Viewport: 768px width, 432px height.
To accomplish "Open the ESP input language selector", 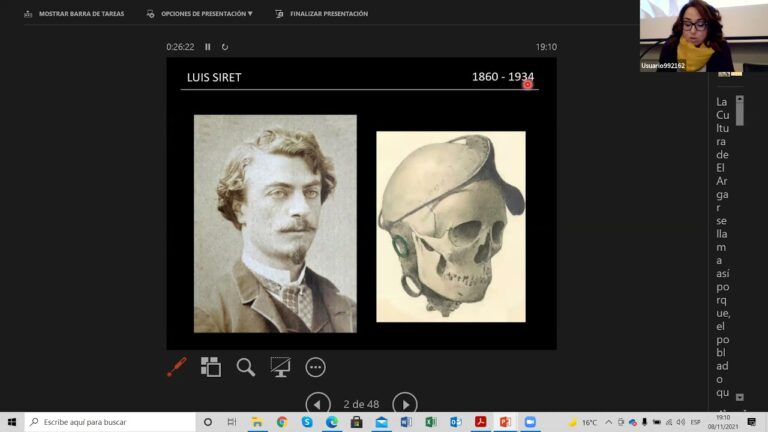I will 695,422.
